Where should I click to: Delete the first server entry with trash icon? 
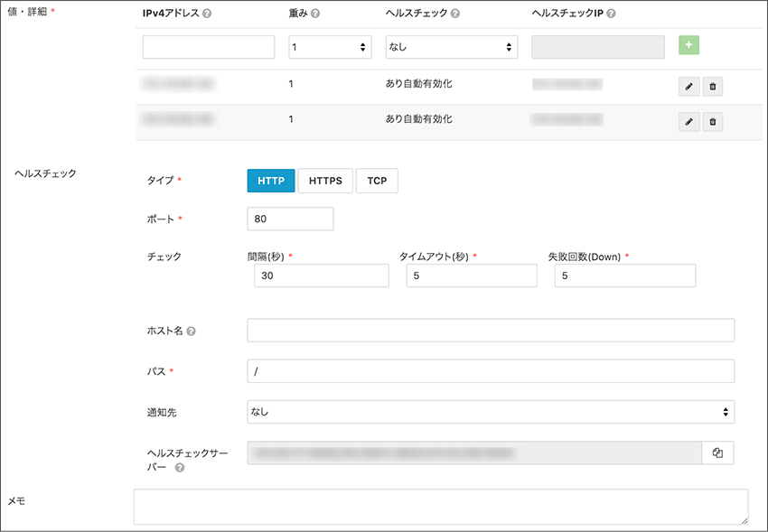pyautogui.click(x=713, y=86)
